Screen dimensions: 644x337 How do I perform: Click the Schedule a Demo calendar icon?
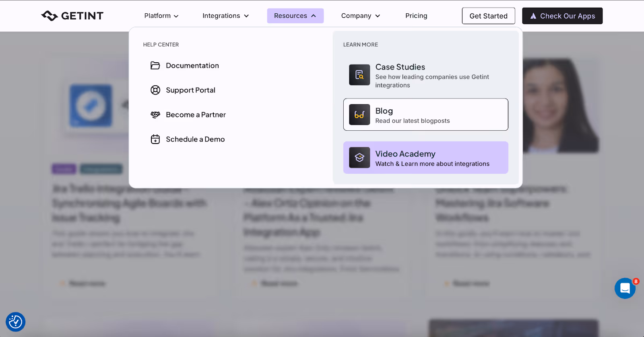point(155,139)
